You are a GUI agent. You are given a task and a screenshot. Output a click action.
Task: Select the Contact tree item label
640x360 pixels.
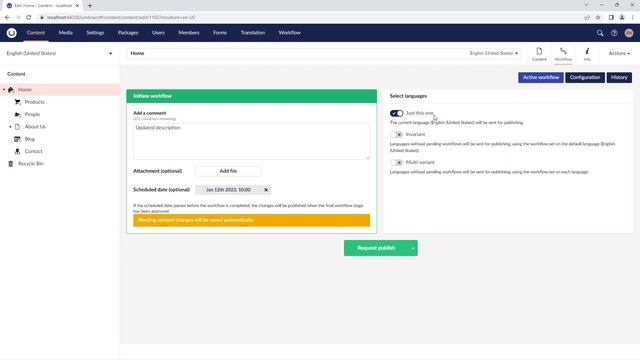[x=33, y=151]
